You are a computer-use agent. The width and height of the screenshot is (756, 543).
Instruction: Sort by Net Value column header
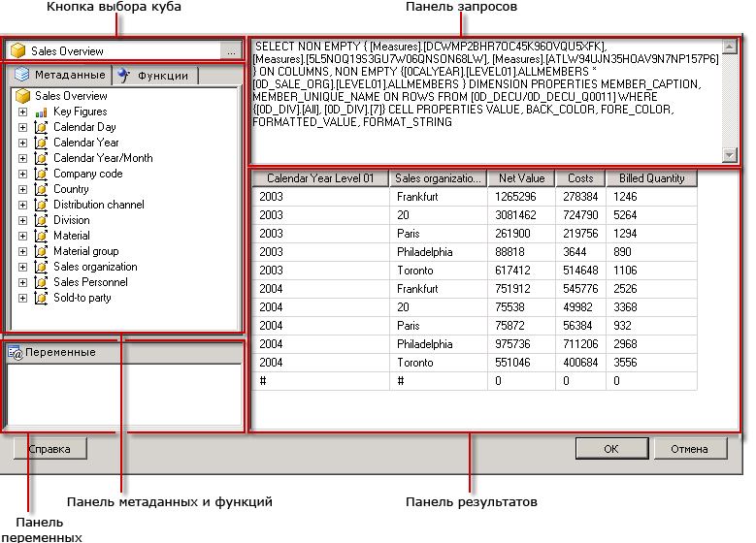(x=522, y=178)
